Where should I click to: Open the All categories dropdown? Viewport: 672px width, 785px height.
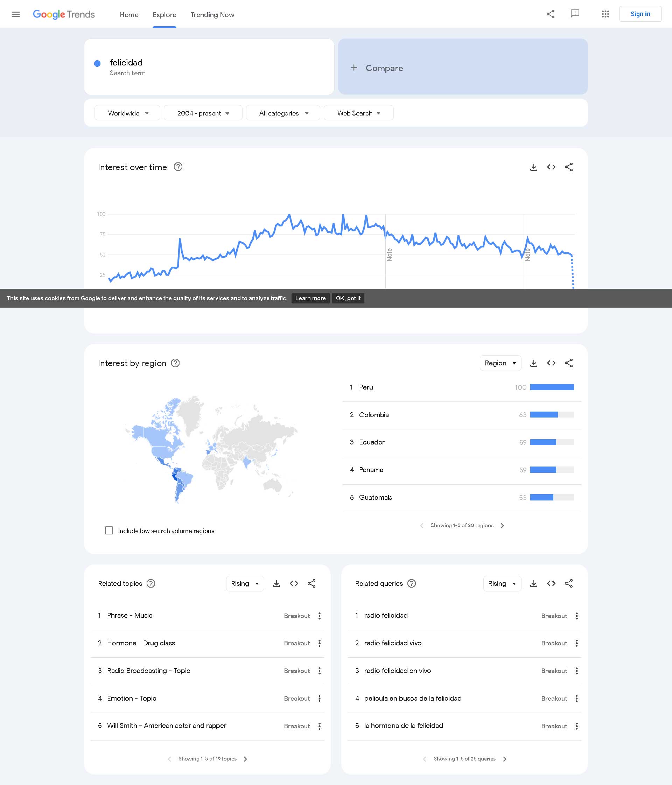point(283,113)
